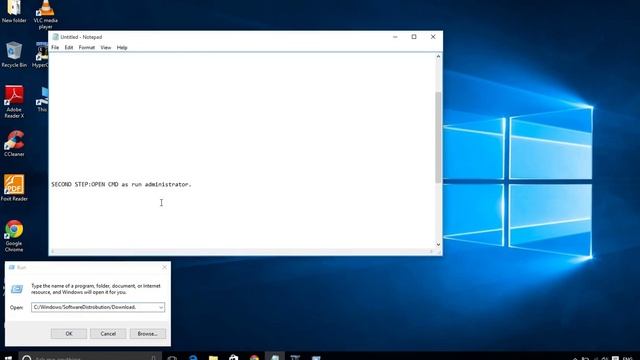Launch Adobe Reader X shortcut

(14, 102)
